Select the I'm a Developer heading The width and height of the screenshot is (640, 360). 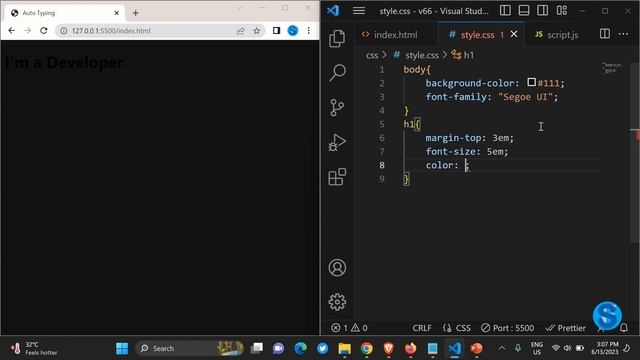point(64,62)
